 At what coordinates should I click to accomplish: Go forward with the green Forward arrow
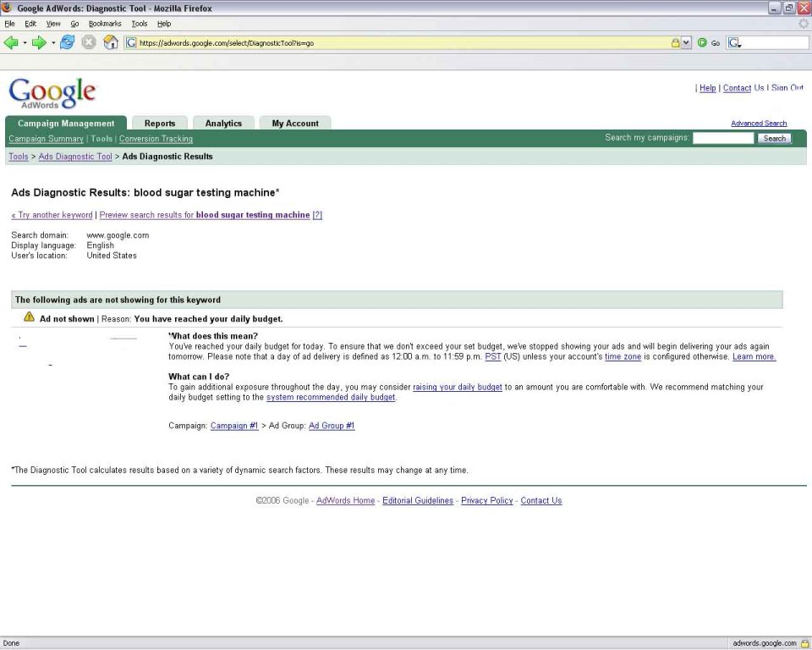[39, 42]
